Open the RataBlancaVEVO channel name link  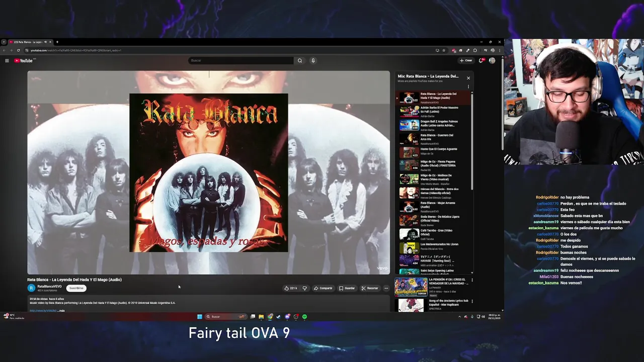49,287
